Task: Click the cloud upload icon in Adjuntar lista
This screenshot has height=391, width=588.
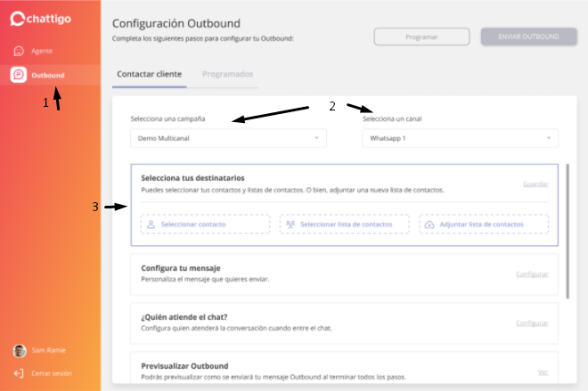Action: pyautogui.click(x=429, y=225)
